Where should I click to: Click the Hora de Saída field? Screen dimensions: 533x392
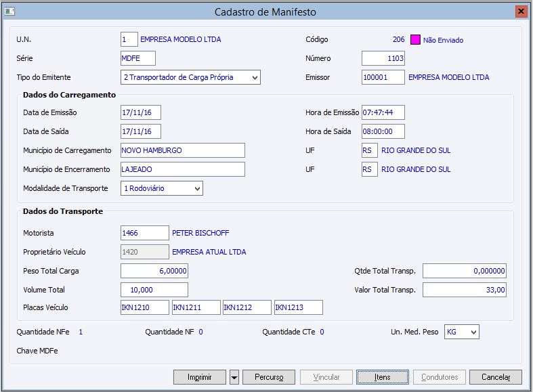coord(383,131)
